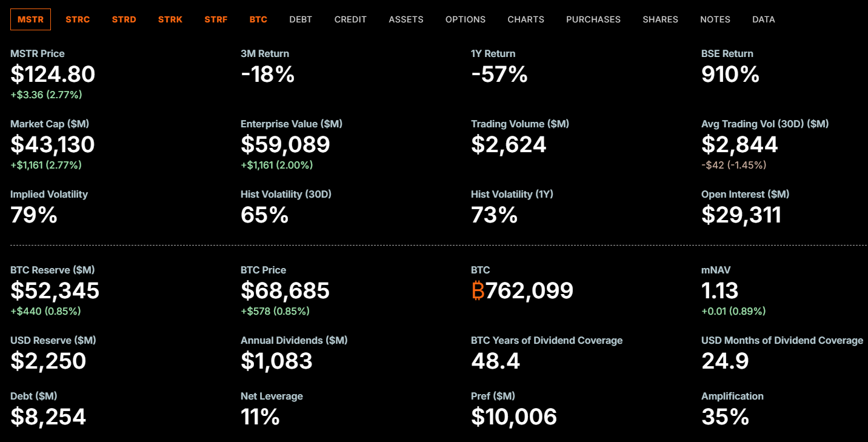The height and width of the screenshot is (442, 868).
Task: Select the STRF tab
Action: (216, 19)
